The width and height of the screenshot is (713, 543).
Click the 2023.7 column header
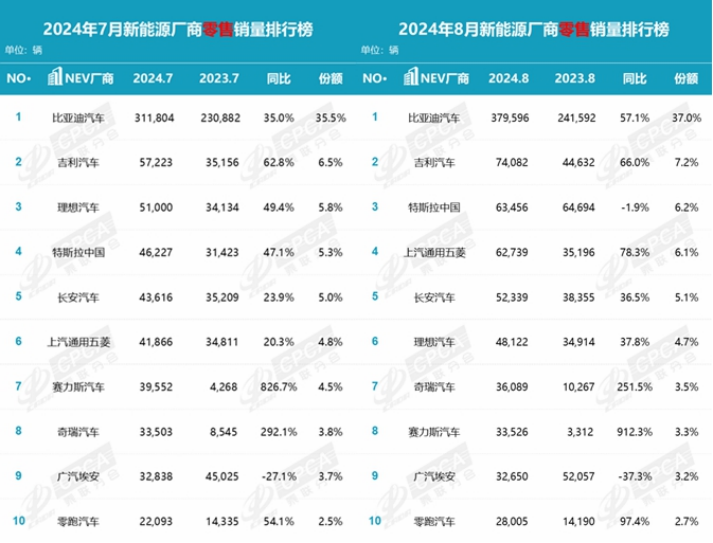(219, 79)
